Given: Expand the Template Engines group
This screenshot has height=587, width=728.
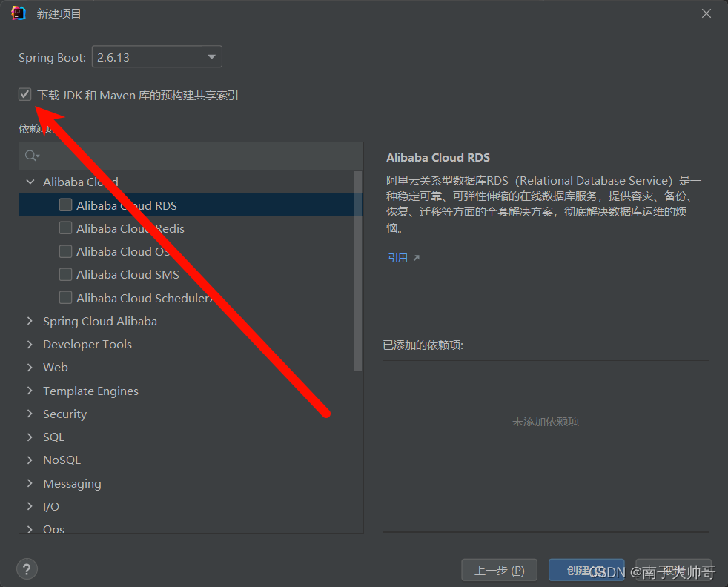Looking at the screenshot, I should 30,391.
